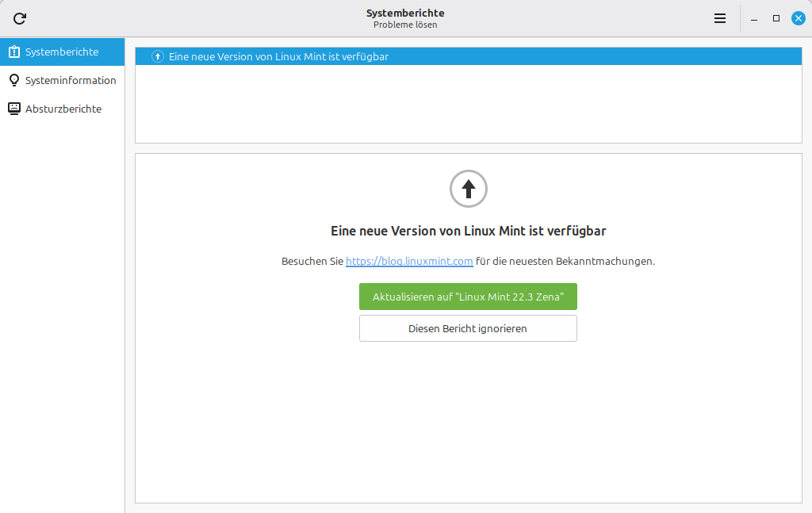Click Diesen Bericht ignorieren
Screen dimensions: 812x513
[468, 328]
